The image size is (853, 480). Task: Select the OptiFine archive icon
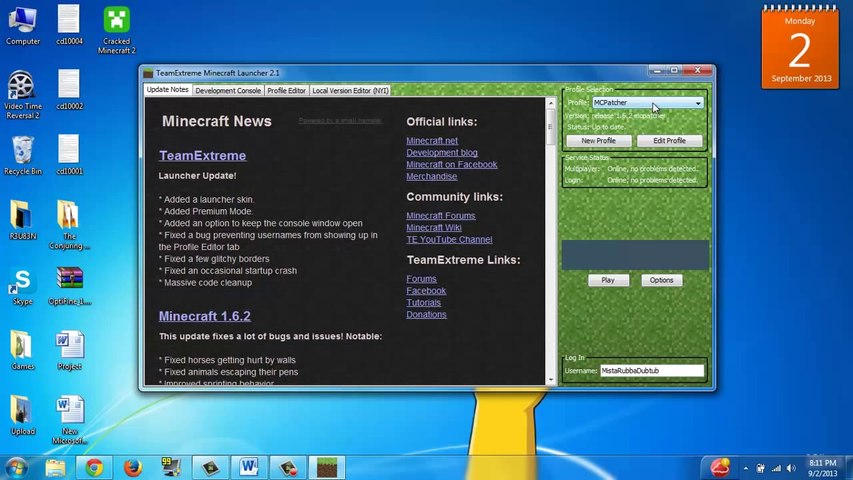pyautogui.click(x=69, y=286)
